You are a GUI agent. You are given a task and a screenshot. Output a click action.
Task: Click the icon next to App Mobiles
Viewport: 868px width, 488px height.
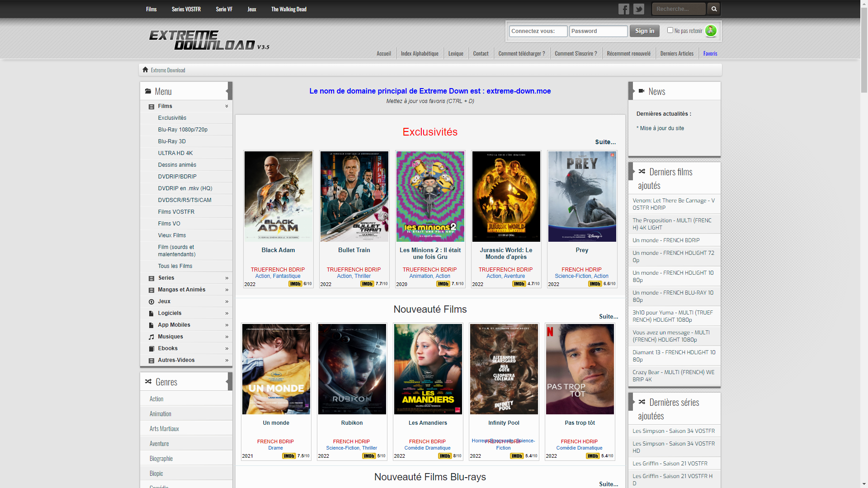tap(151, 325)
